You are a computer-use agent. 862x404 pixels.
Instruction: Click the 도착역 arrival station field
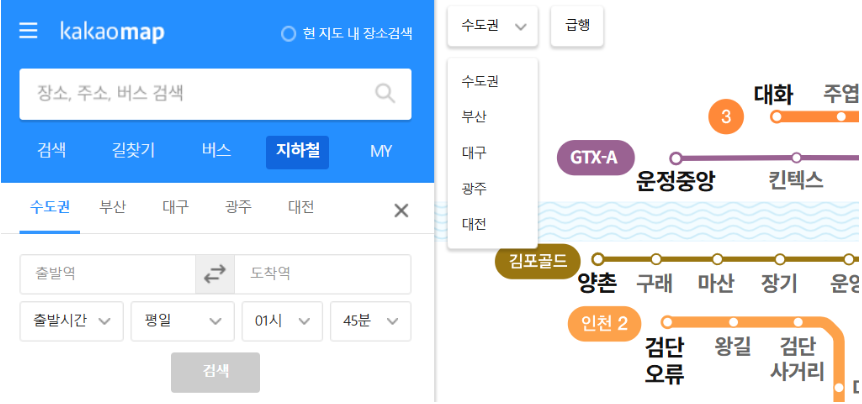click(x=323, y=274)
